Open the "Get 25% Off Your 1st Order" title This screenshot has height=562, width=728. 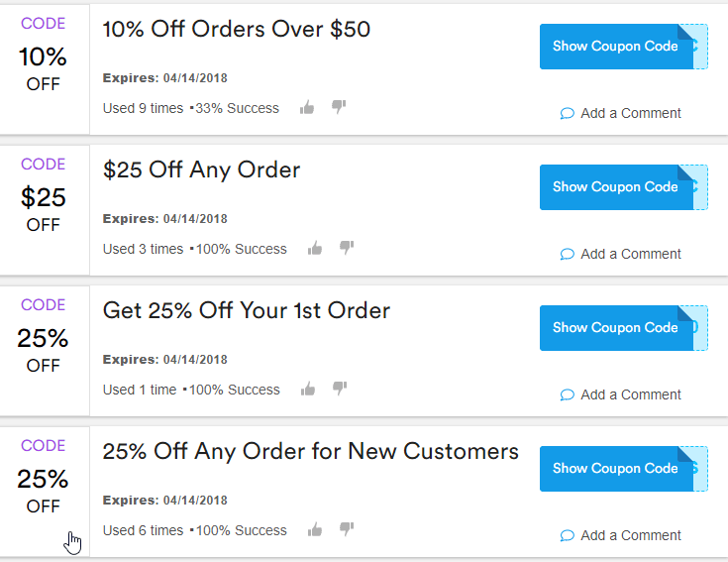click(x=247, y=310)
